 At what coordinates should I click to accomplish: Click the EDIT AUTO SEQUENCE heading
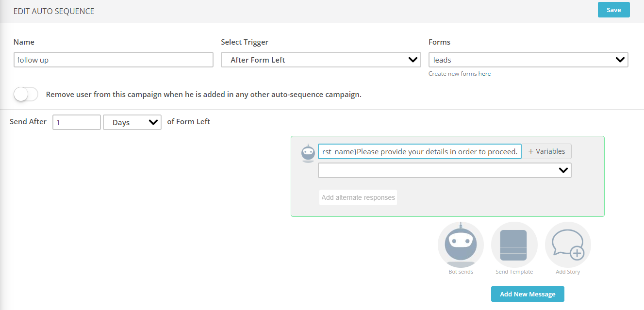point(54,11)
